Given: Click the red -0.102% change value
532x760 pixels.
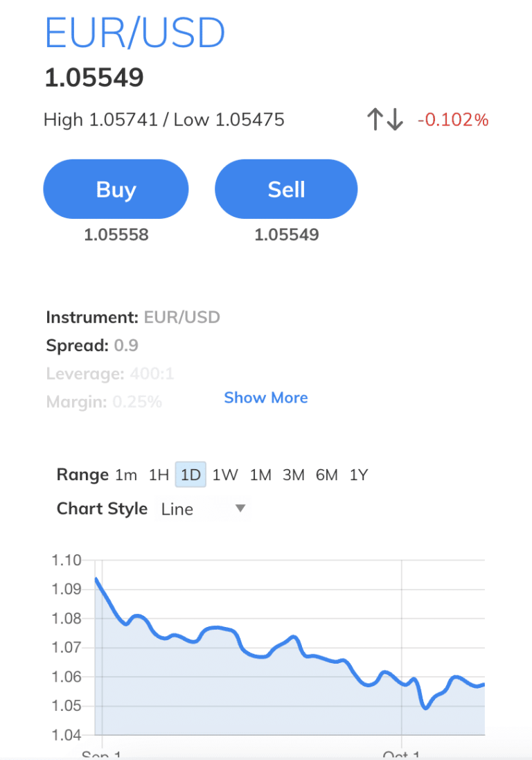Looking at the screenshot, I should (x=452, y=120).
